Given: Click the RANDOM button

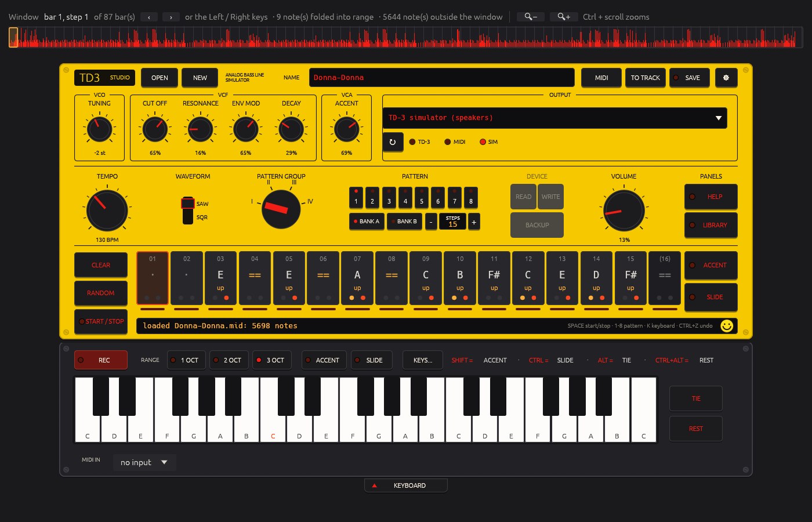Looking at the screenshot, I should pos(101,293).
